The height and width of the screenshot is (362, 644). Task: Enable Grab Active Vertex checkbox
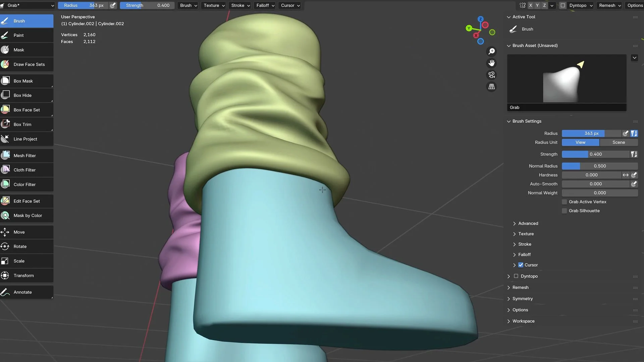[x=565, y=202]
